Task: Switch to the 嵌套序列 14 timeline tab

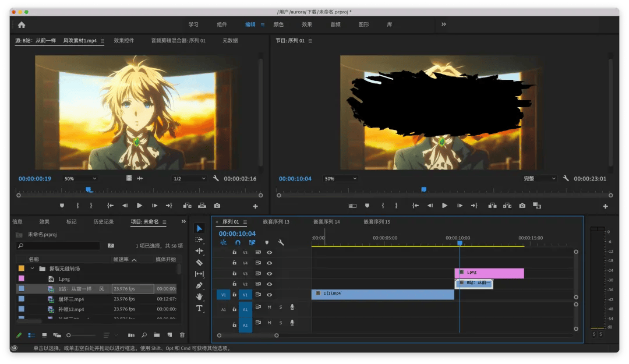Action: [326, 222]
